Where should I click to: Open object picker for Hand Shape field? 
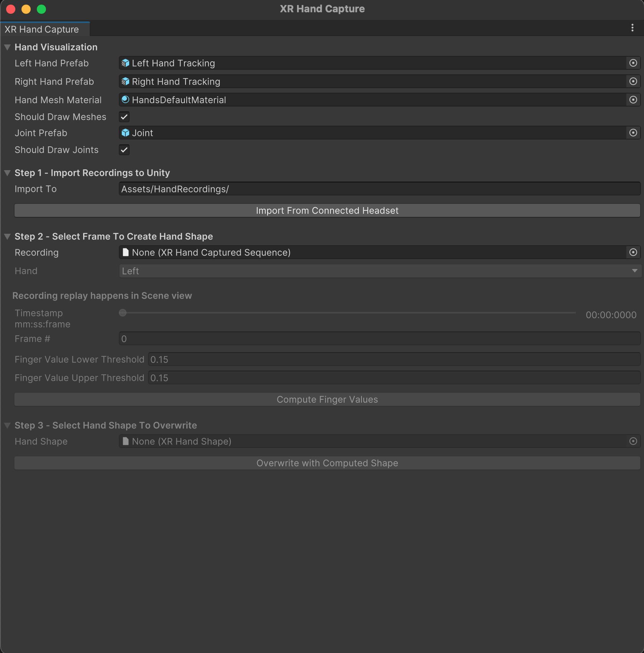coord(633,441)
